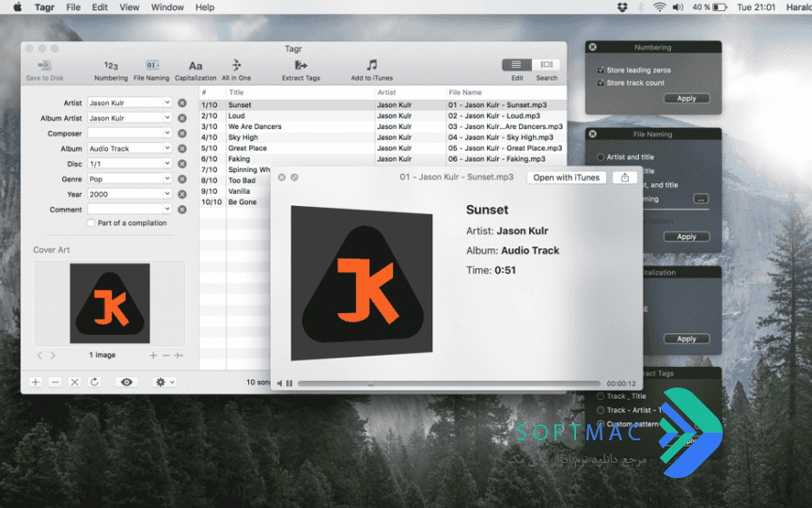Add a cover art image

pyautogui.click(x=153, y=355)
